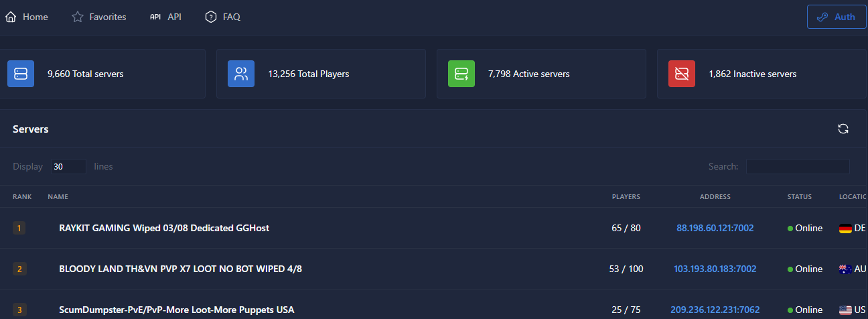868x319 pixels.
Task: Click the Display lines number field
Action: [x=68, y=166]
